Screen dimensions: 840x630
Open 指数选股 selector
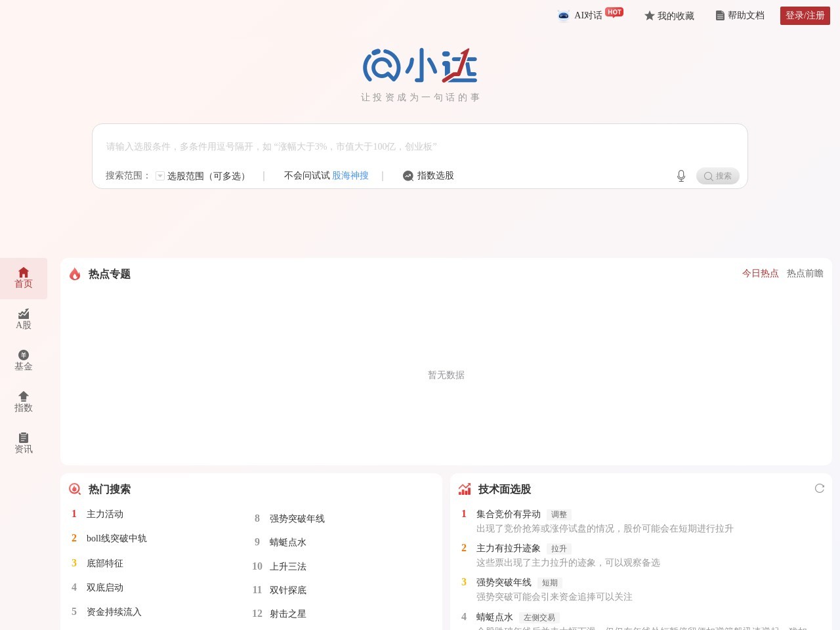pyautogui.click(x=429, y=176)
